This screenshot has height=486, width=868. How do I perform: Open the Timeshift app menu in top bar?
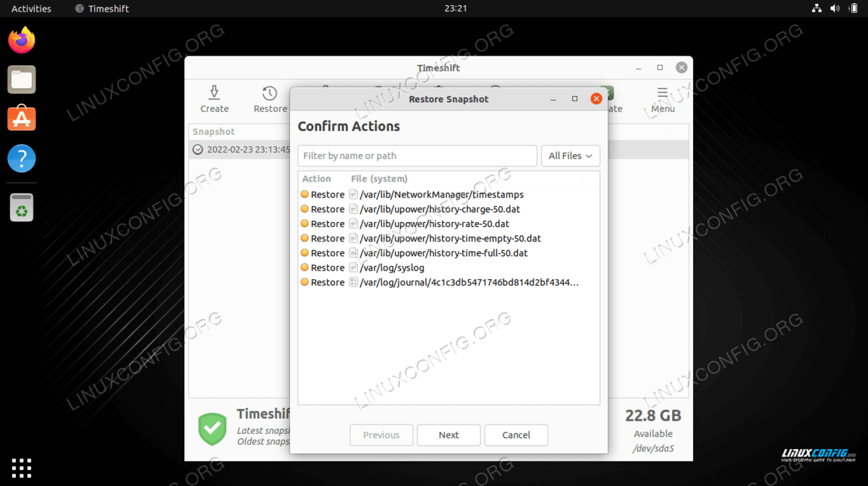click(x=102, y=9)
